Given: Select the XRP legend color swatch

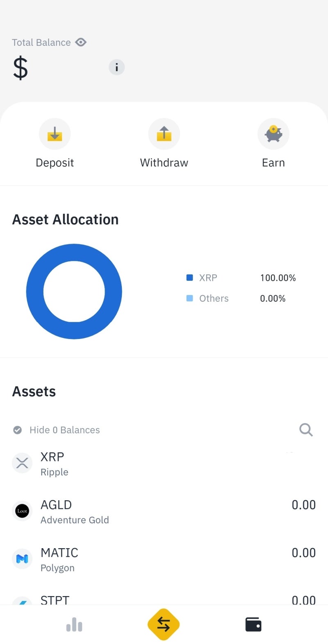Looking at the screenshot, I should point(189,278).
